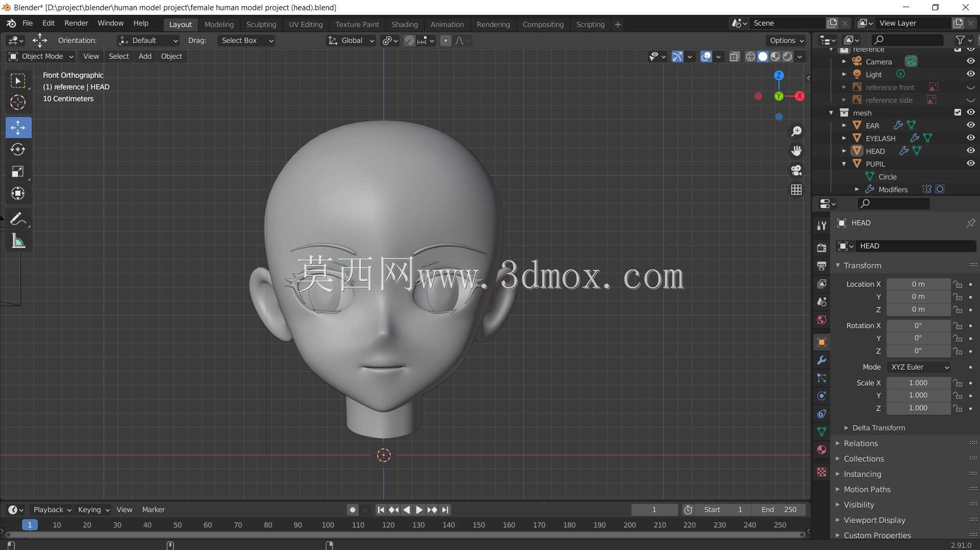Activate the Cursor tool
The height and width of the screenshot is (550, 980).
(x=18, y=102)
